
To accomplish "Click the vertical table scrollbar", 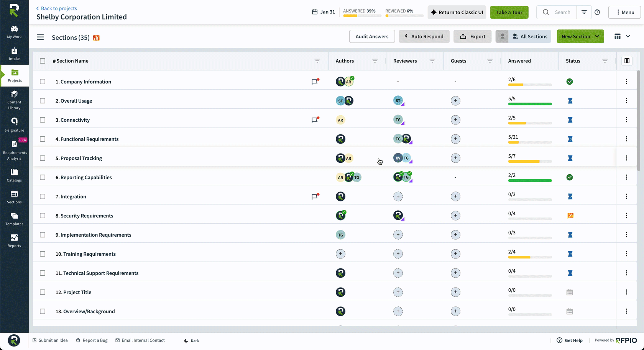I will (x=638, y=121).
